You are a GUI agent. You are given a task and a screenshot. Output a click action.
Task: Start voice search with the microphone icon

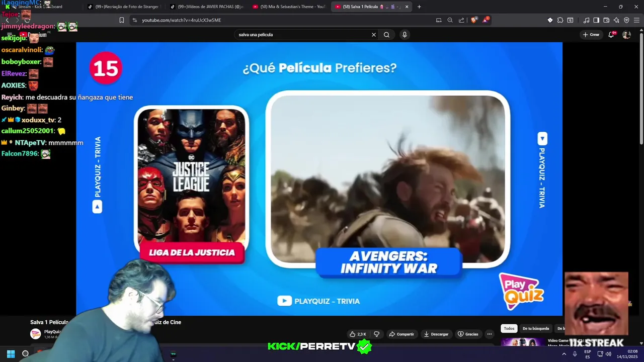click(x=405, y=35)
